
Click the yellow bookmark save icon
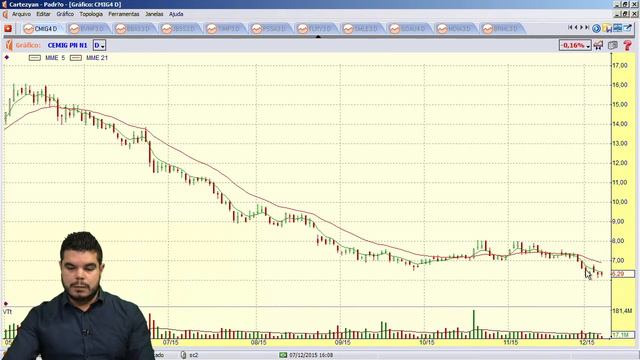[607, 29]
